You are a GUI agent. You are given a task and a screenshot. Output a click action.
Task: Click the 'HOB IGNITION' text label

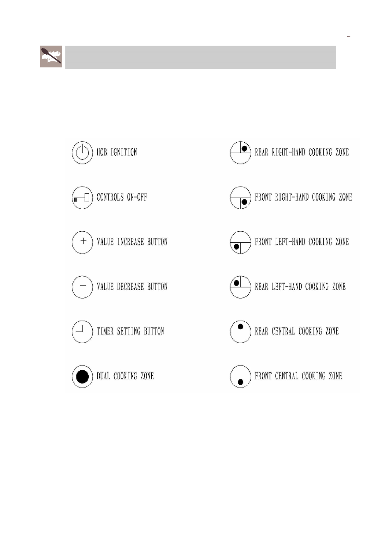click(x=117, y=152)
